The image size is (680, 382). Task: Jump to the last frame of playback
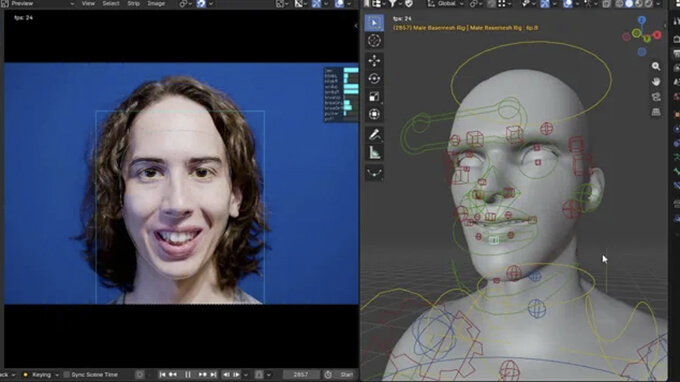pos(213,375)
